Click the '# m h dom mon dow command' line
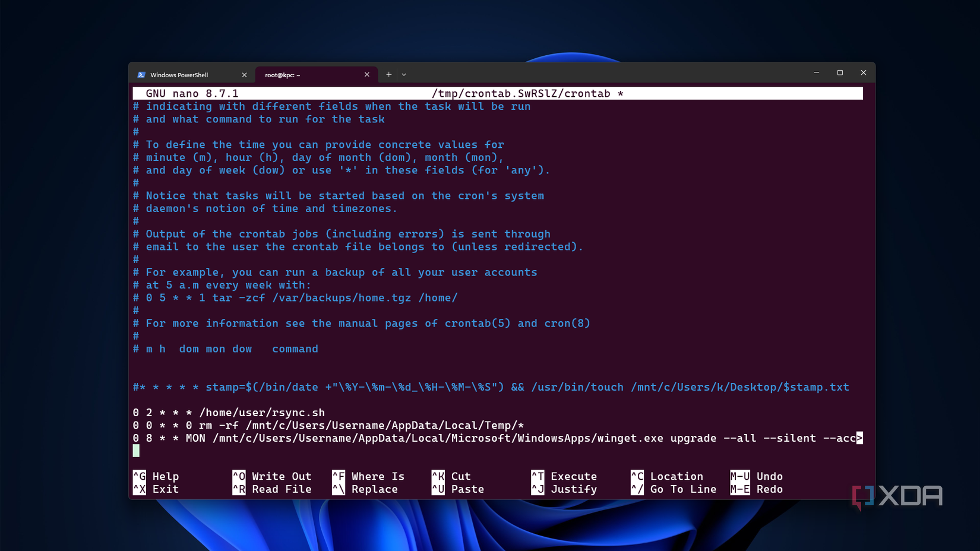This screenshot has height=551, width=980. tap(225, 349)
